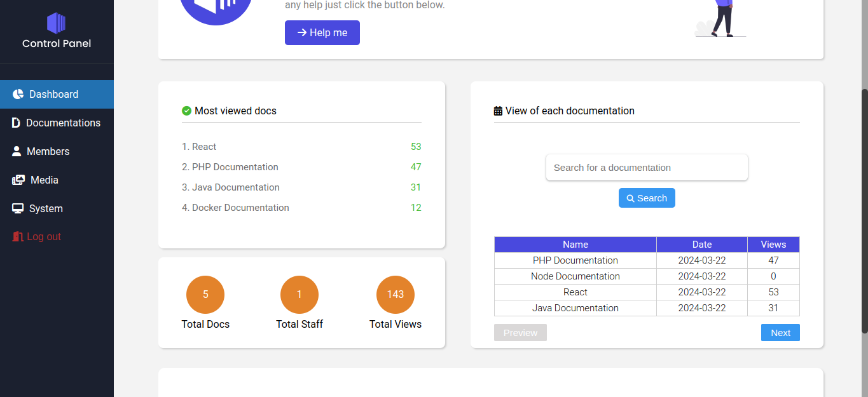Click the Help me button

(322, 32)
